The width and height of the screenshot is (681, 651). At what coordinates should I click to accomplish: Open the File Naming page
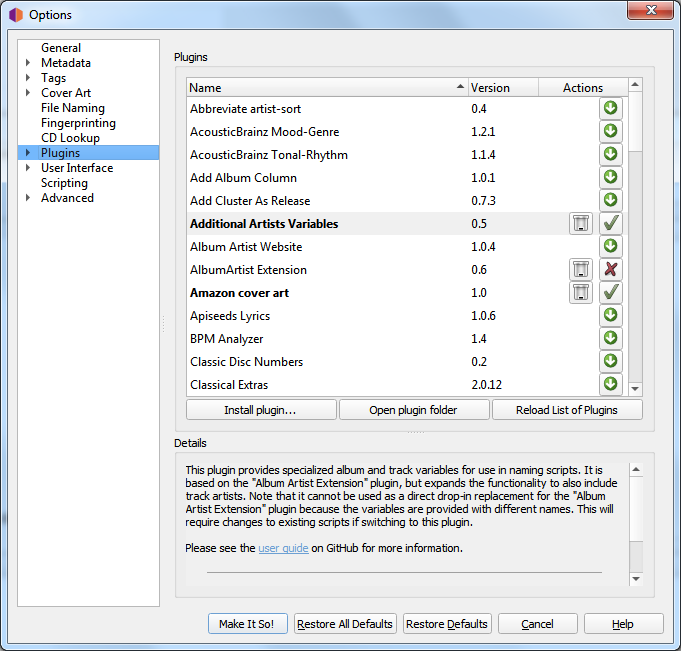(x=72, y=108)
